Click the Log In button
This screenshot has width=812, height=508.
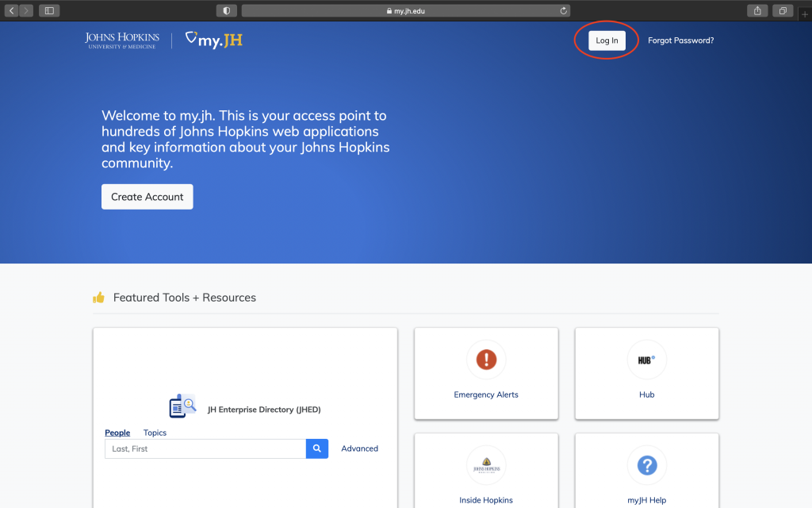click(607, 40)
